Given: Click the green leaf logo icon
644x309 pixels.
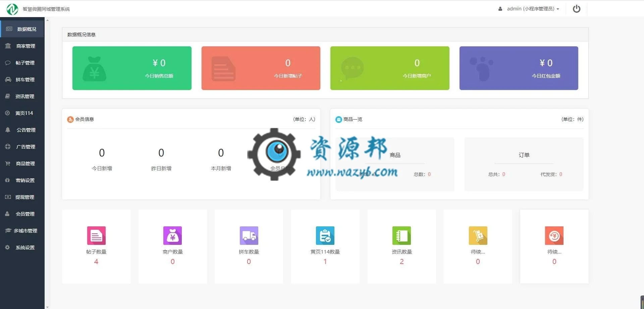Looking at the screenshot, I should (x=12, y=9).
